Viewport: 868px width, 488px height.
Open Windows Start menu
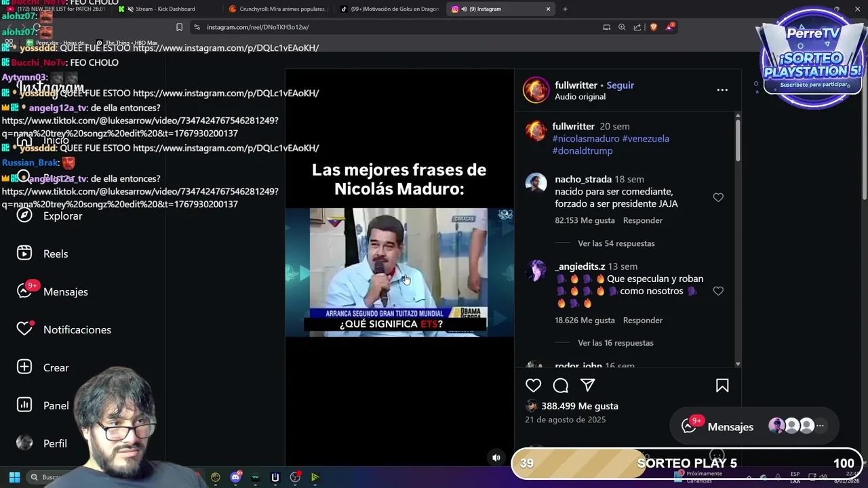(x=14, y=477)
